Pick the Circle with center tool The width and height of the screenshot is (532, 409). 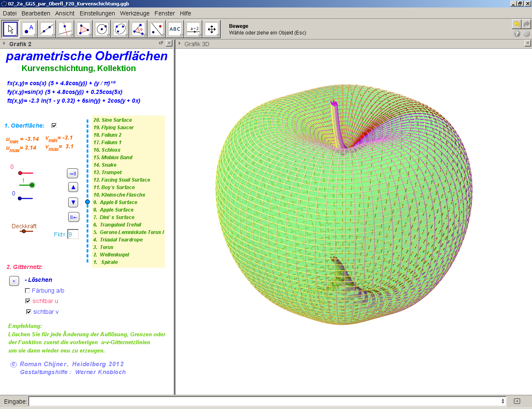102,29
